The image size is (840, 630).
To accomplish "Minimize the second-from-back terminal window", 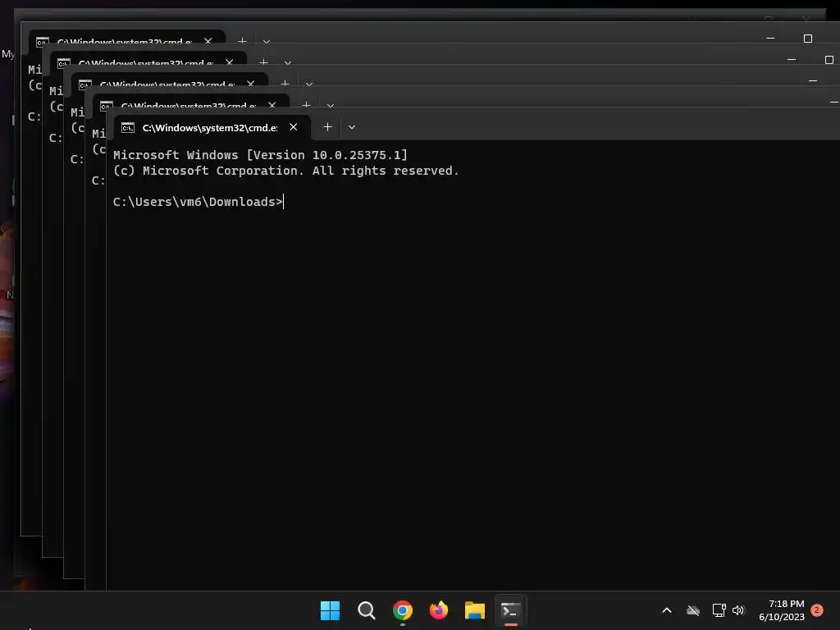I will [792, 59].
